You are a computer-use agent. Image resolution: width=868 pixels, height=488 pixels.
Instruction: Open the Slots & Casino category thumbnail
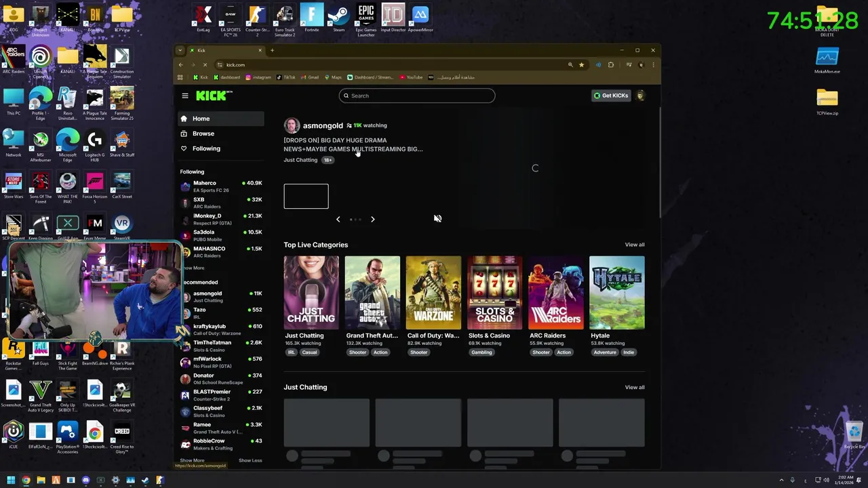coord(494,293)
